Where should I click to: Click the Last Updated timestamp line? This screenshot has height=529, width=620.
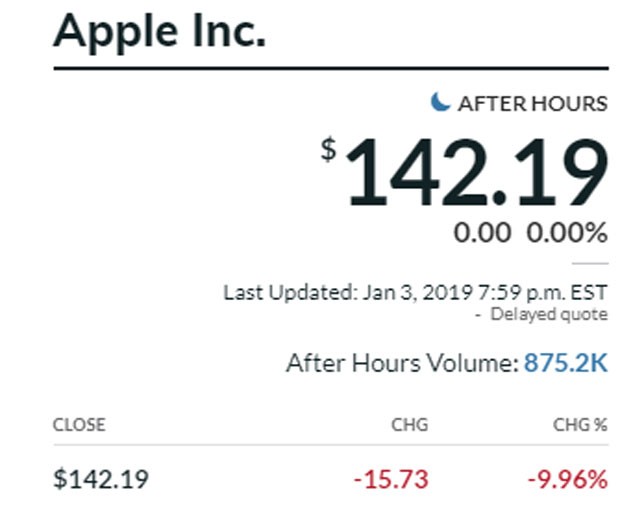(415, 293)
